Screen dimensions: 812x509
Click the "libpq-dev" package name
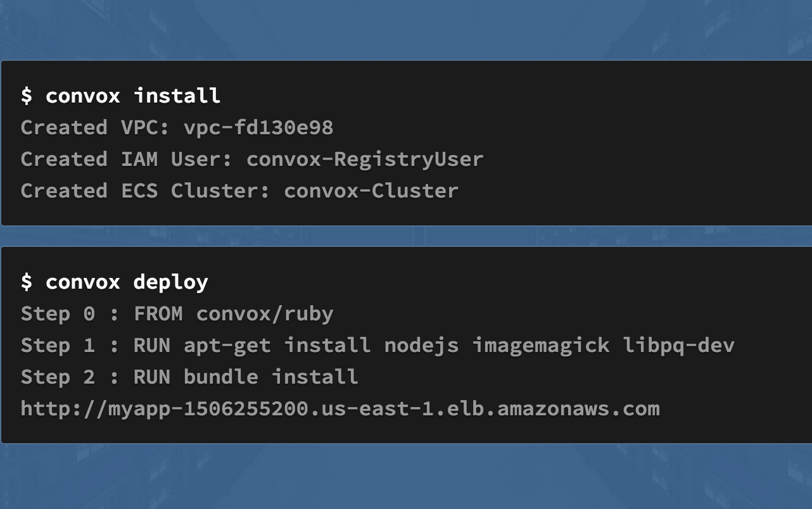coord(678,345)
